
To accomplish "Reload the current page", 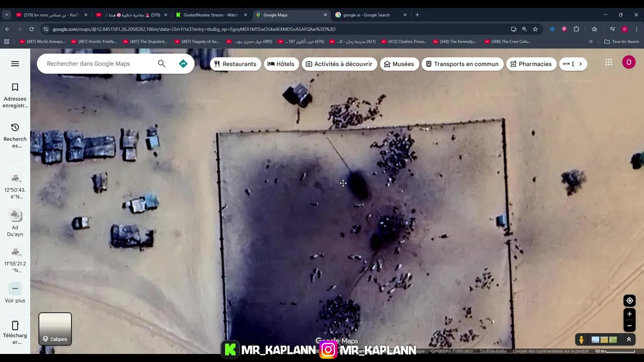I will [x=32, y=29].
